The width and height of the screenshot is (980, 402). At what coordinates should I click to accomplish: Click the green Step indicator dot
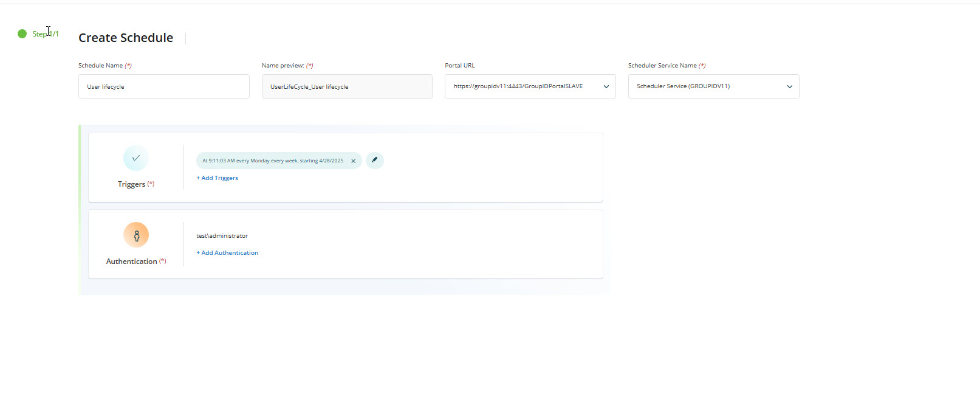click(x=22, y=33)
